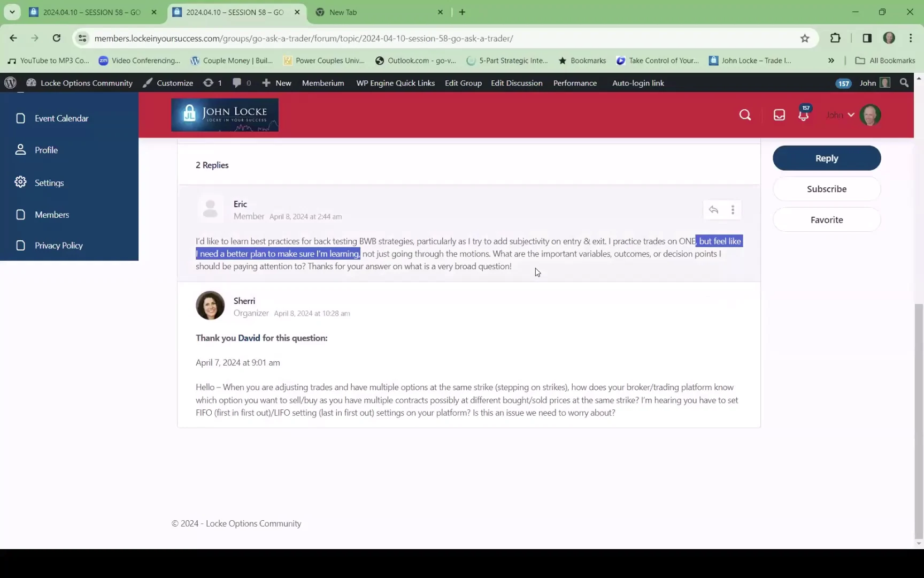
Task: Open the Outlook.com bookmark
Action: [416, 60]
